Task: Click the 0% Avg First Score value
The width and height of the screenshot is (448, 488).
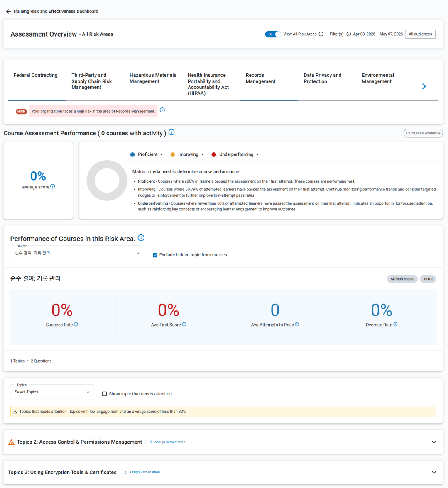Action: point(169,310)
